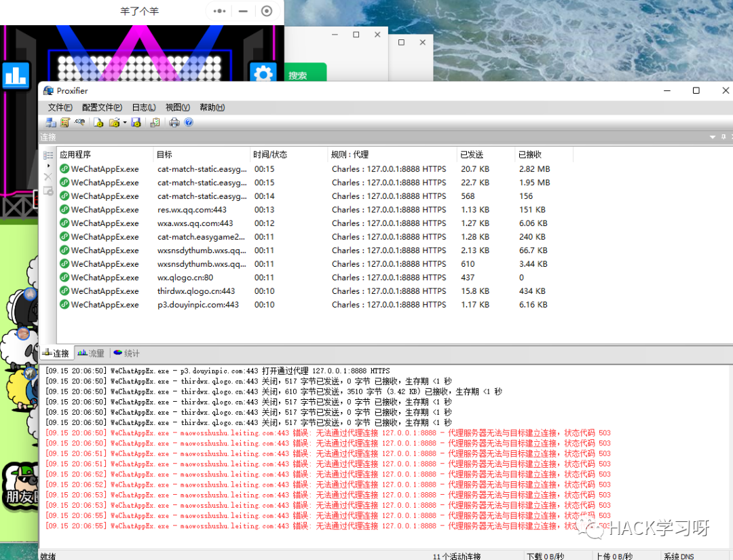Open Proxy Servers settings toolbar icon
The image size is (733, 560).
tap(50, 122)
